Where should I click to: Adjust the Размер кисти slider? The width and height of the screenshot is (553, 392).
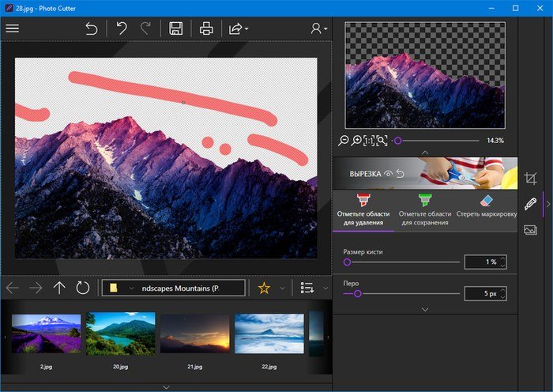[x=401, y=262]
